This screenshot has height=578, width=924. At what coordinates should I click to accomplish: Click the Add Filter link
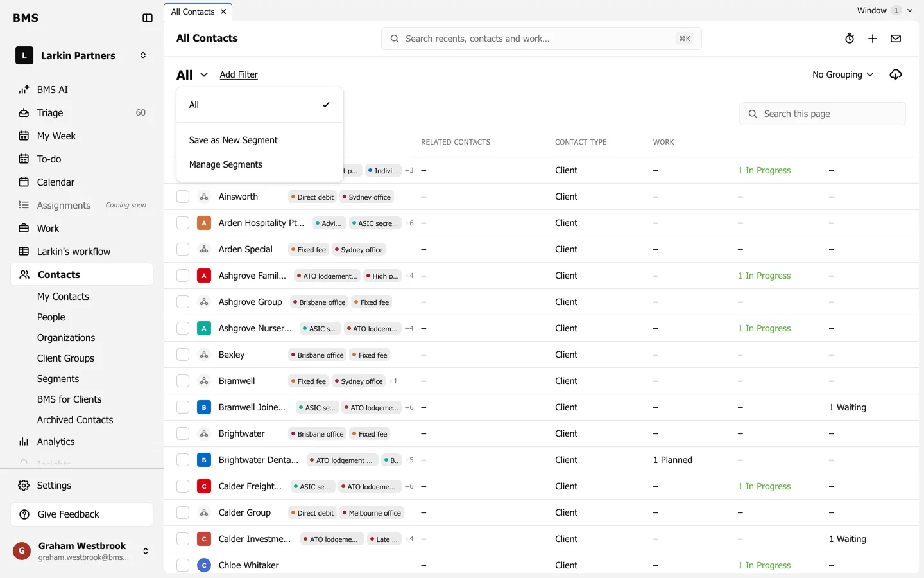point(239,74)
